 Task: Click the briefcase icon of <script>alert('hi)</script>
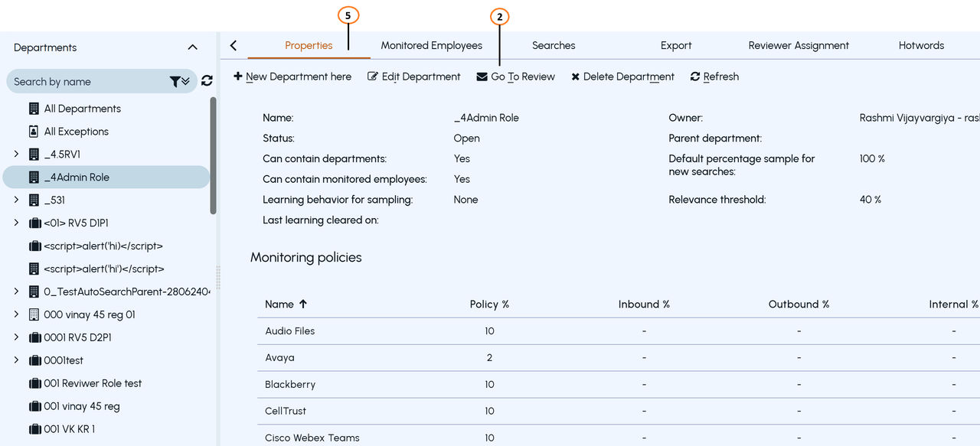coord(34,246)
